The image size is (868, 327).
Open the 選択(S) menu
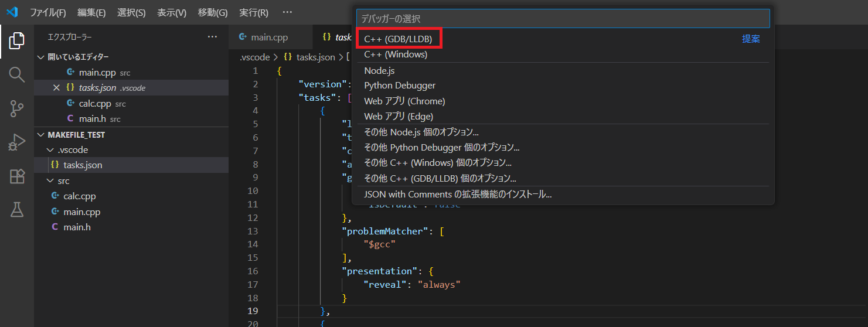[131, 12]
